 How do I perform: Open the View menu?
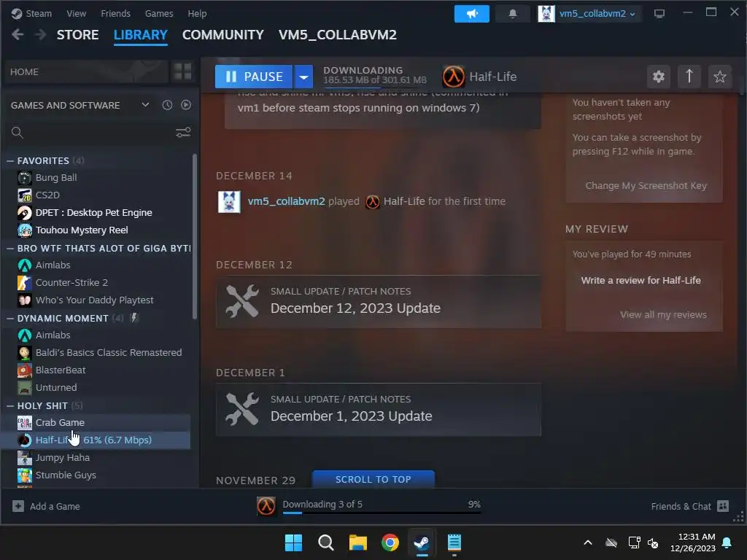coord(76,14)
